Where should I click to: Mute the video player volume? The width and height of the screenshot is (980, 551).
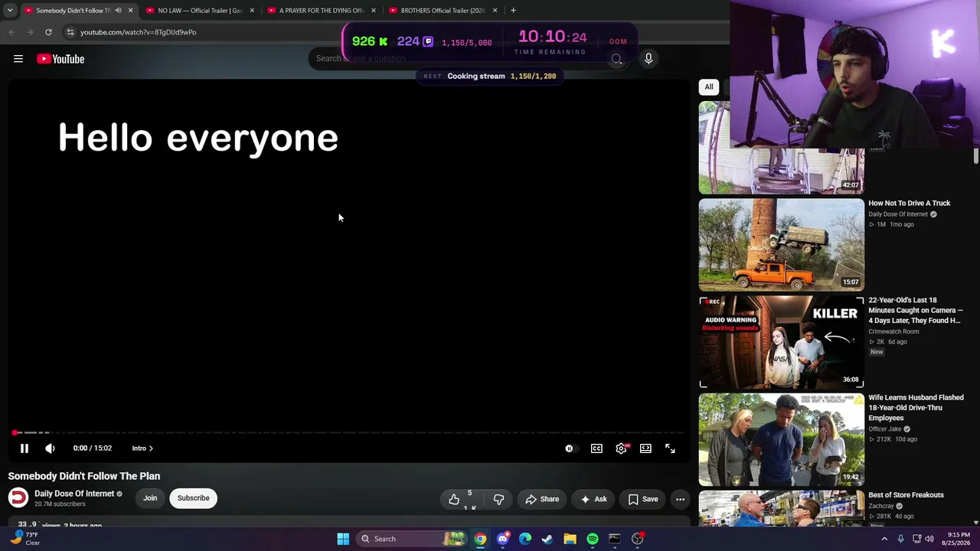pos(50,448)
